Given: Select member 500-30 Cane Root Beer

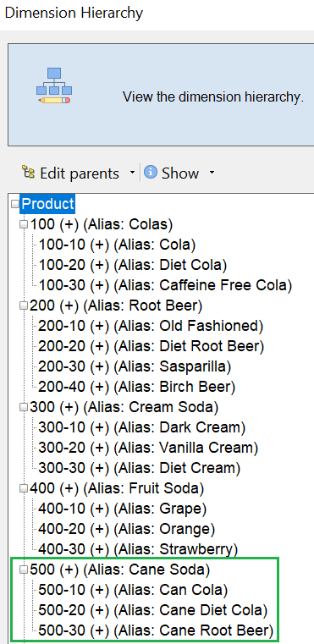Looking at the screenshot, I should [156, 630].
